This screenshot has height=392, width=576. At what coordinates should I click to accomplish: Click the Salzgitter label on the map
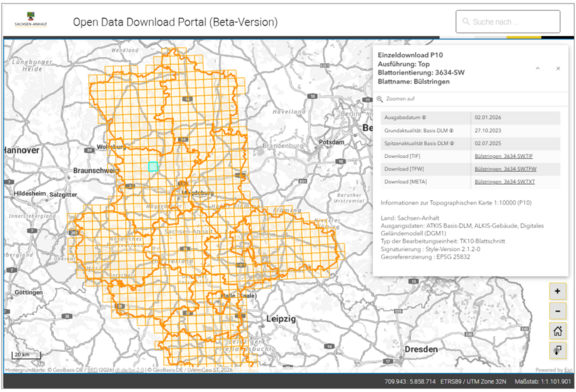point(63,194)
